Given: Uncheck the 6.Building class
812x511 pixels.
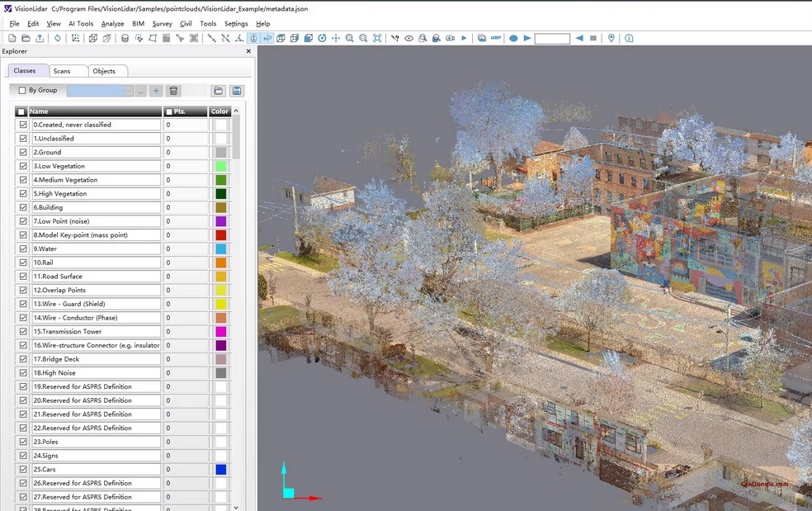Looking at the screenshot, I should point(23,207).
